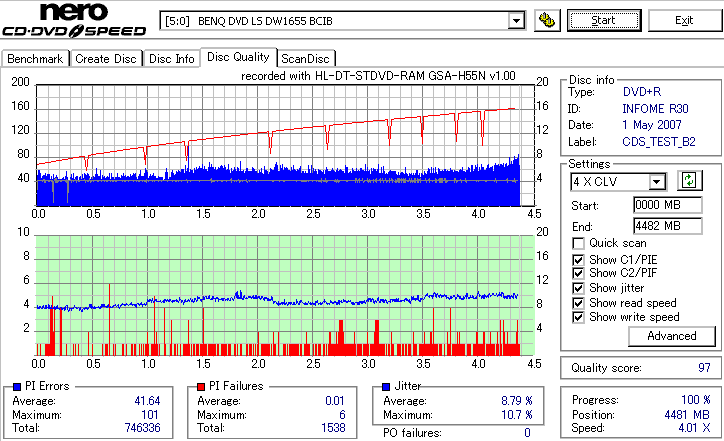Click the drive options icon beside Start
The image size is (724, 441).
pos(547,21)
